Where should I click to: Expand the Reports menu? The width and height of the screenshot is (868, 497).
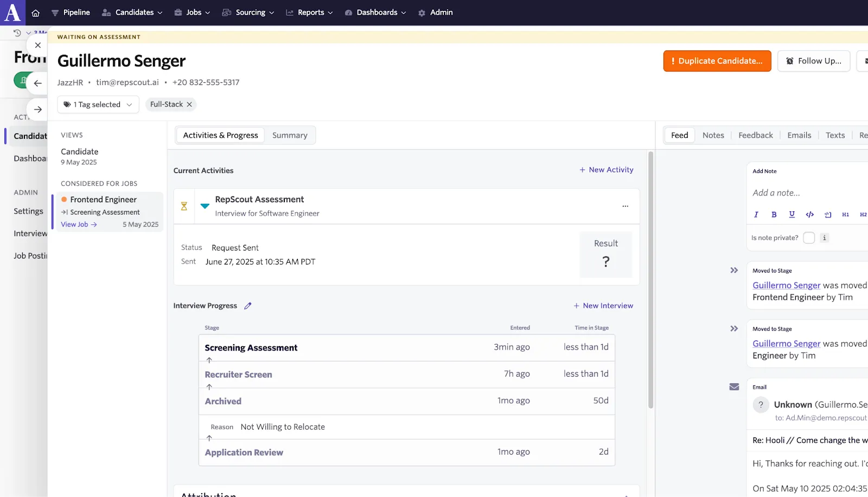coord(309,12)
